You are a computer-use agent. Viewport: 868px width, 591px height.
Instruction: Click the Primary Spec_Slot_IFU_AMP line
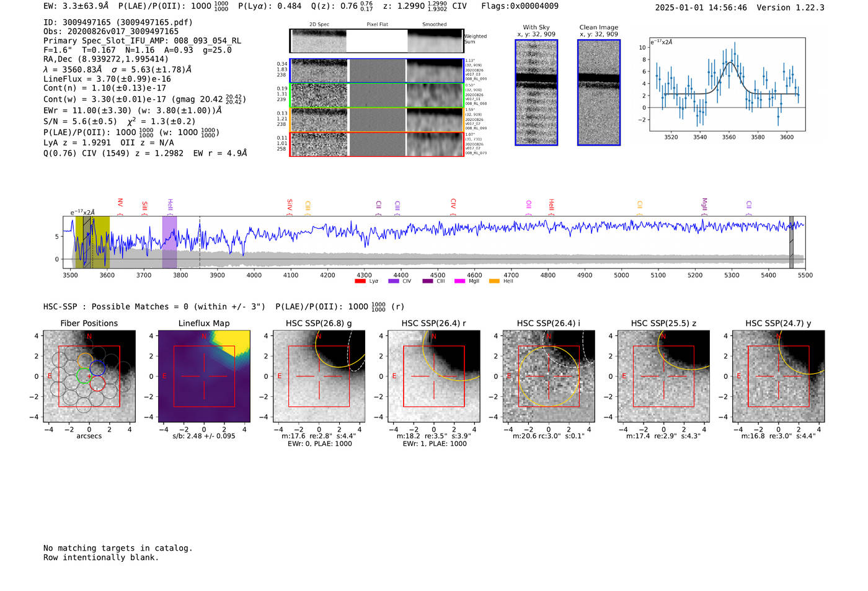coord(143,41)
